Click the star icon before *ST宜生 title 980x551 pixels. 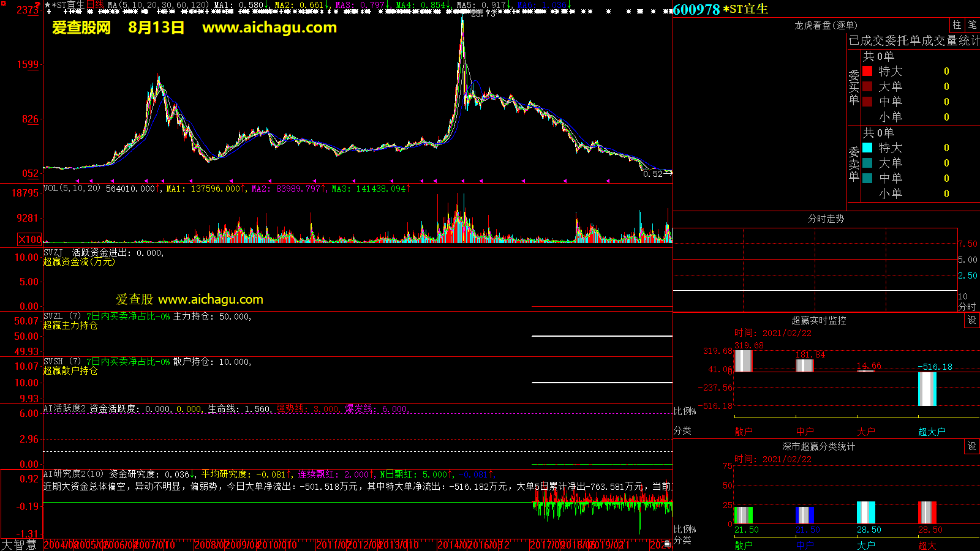[47, 5]
